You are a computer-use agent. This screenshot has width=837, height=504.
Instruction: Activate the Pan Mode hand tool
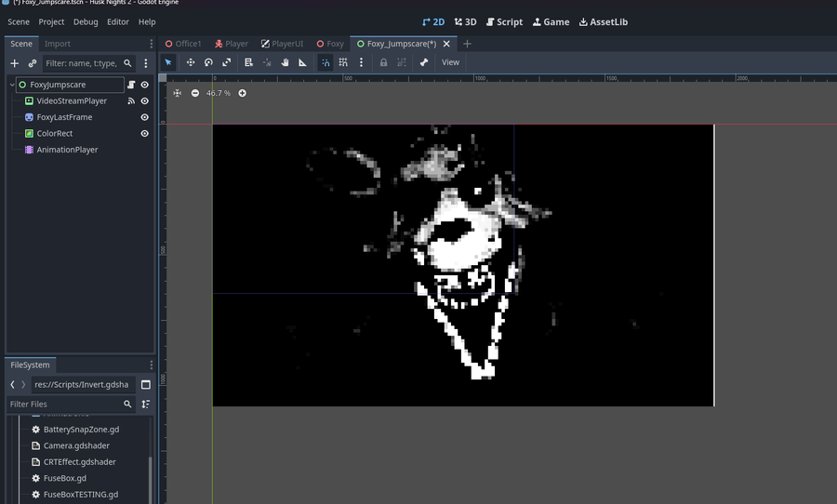286,62
